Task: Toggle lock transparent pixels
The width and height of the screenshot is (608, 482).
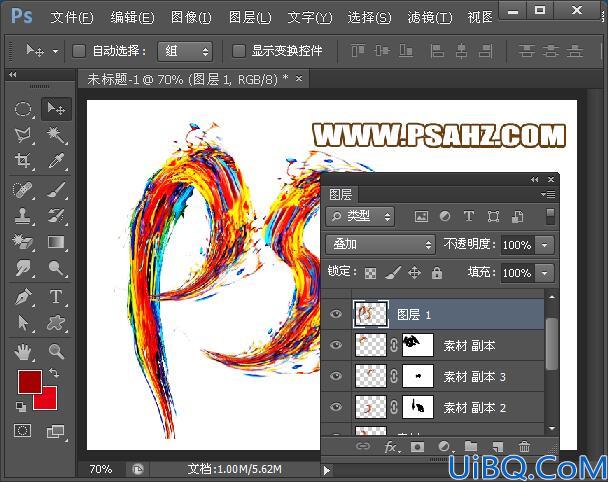Action: click(x=370, y=273)
